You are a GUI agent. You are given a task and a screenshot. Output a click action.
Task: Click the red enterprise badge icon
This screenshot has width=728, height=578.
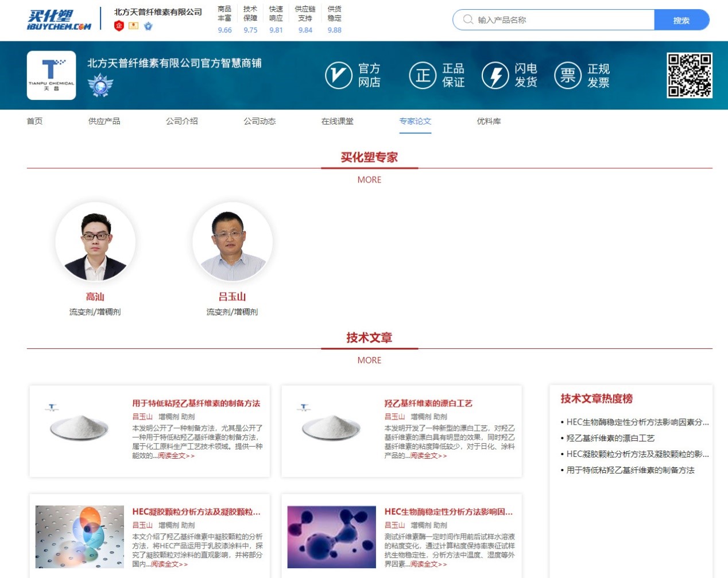click(x=119, y=26)
